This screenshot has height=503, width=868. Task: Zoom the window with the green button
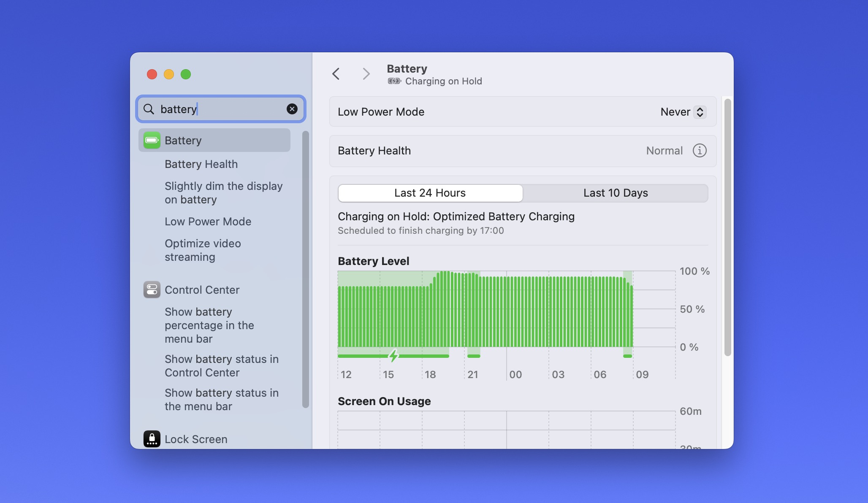pos(186,74)
